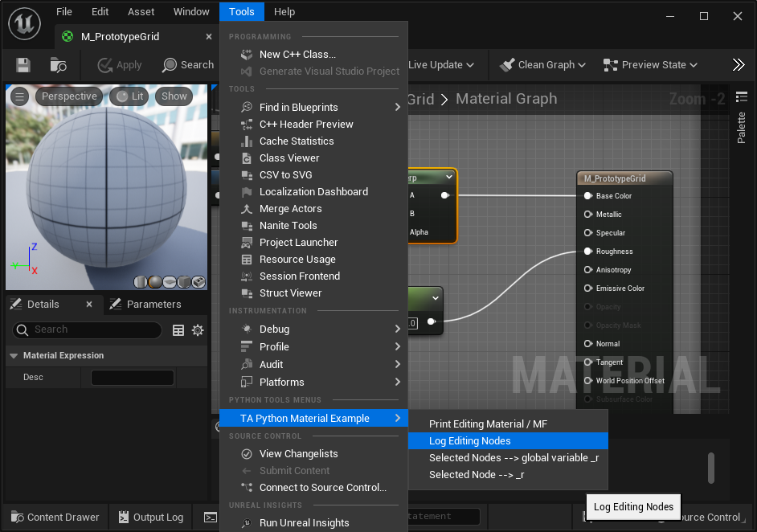Click Lit view mode button

point(130,96)
